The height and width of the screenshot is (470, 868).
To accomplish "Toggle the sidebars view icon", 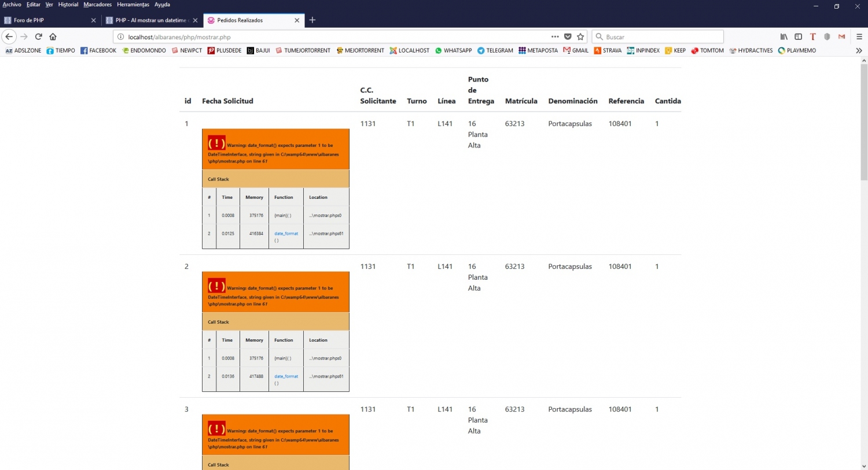I will tap(799, 36).
